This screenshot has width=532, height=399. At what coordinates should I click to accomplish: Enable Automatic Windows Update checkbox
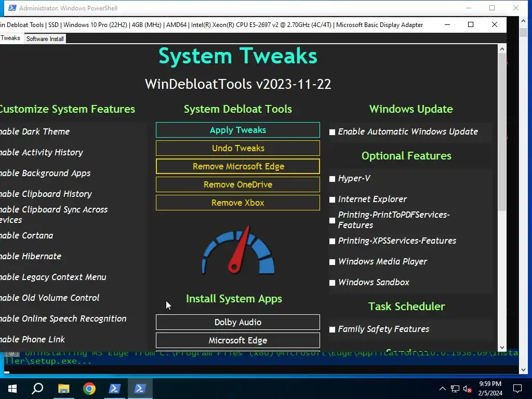pos(332,132)
